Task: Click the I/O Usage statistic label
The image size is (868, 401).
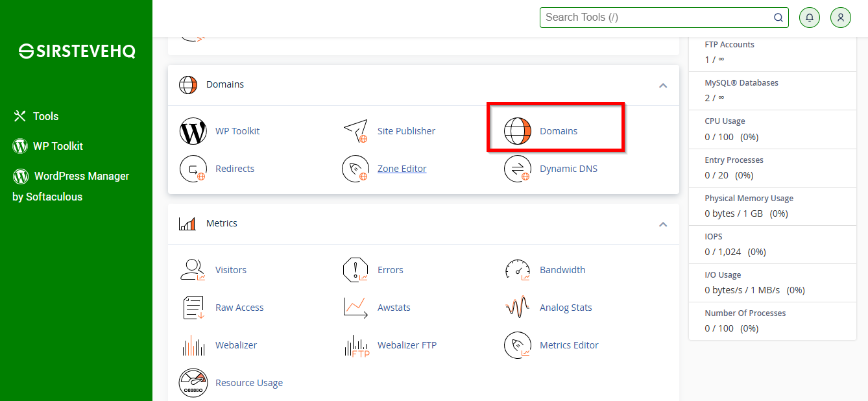Action: [x=723, y=275]
